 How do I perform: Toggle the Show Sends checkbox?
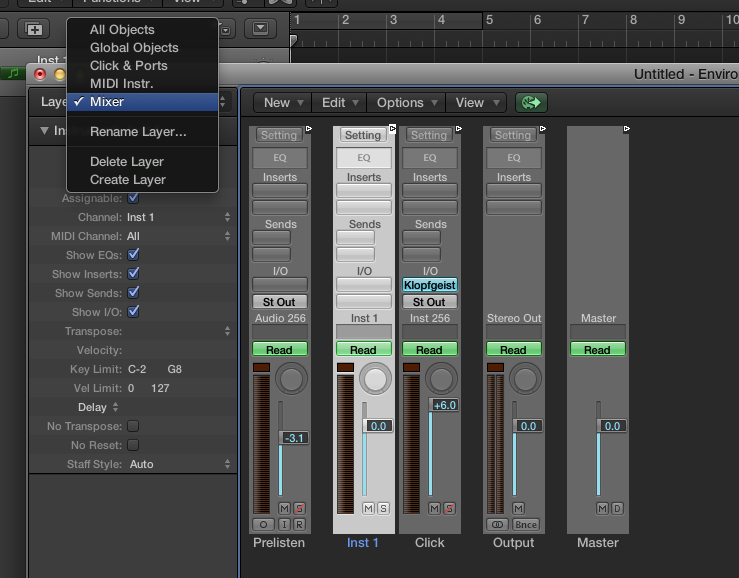click(134, 293)
